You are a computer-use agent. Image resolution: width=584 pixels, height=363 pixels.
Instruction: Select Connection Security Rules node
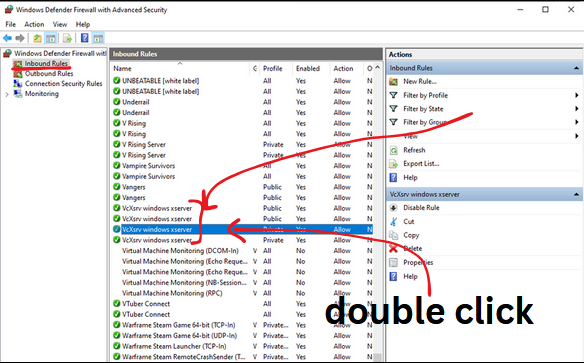pyautogui.click(x=63, y=84)
